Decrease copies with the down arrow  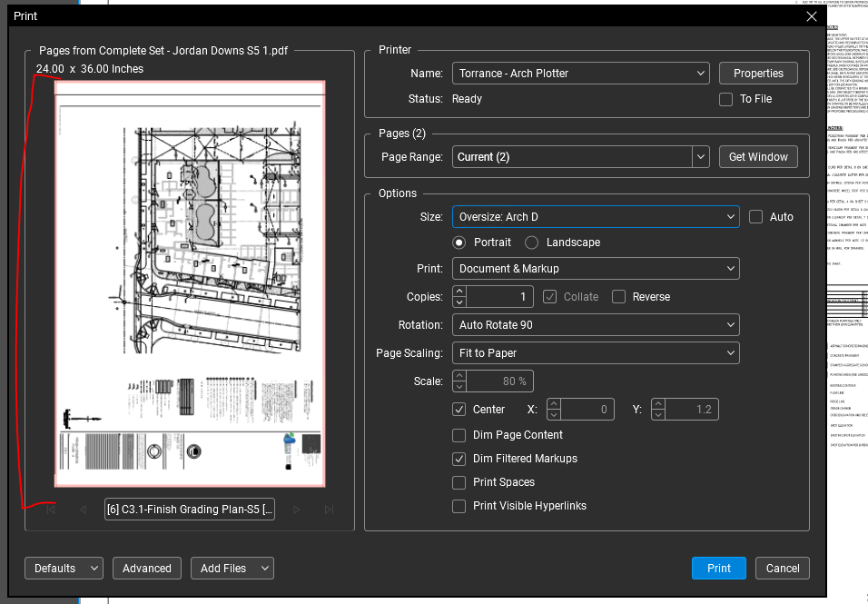coord(459,302)
